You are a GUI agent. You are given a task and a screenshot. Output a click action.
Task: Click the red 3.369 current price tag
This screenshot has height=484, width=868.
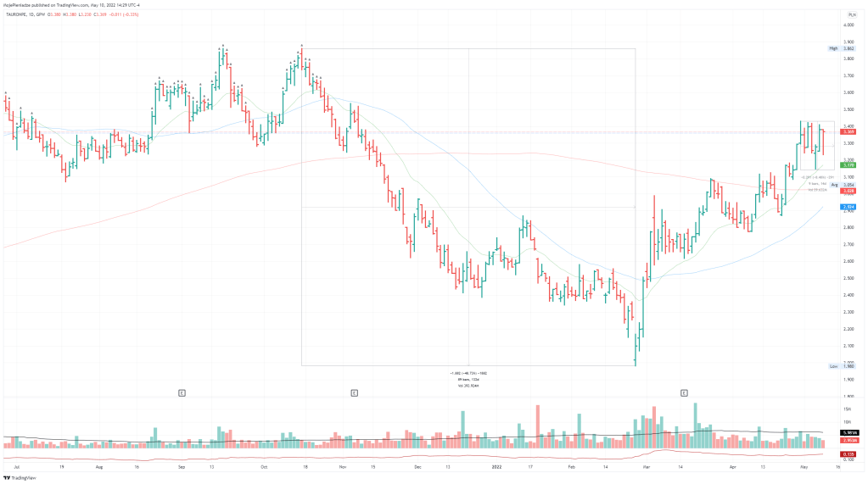click(x=848, y=131)
